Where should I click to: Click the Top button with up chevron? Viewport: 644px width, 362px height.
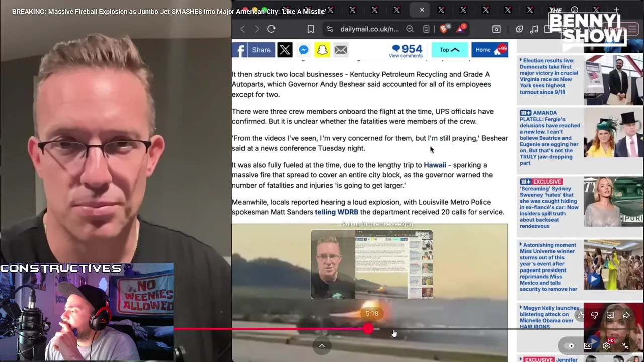pos(450,50)
